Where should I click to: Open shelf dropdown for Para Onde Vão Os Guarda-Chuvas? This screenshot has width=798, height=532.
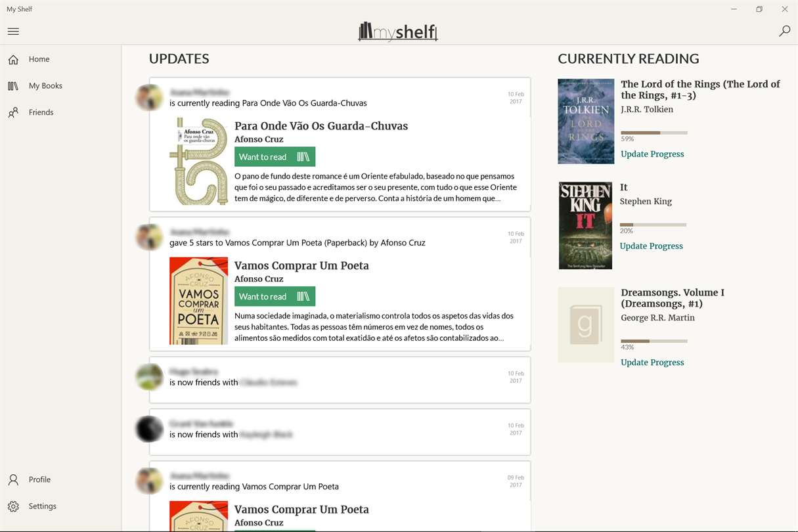pos(303,157)
